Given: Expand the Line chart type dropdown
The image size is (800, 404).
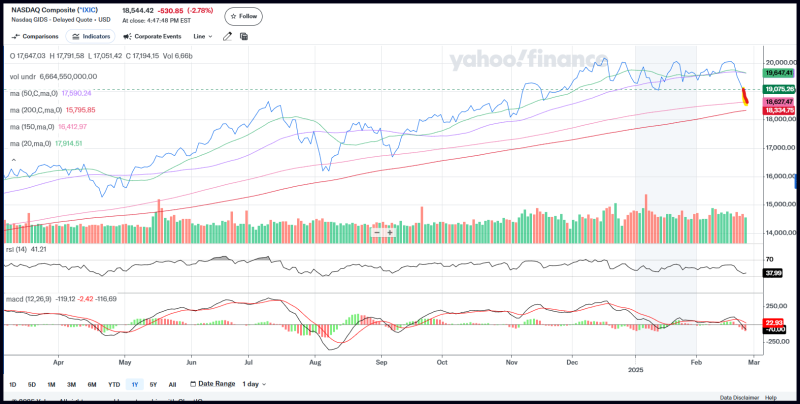Looking at the screenshot, I should coord(203,37).
